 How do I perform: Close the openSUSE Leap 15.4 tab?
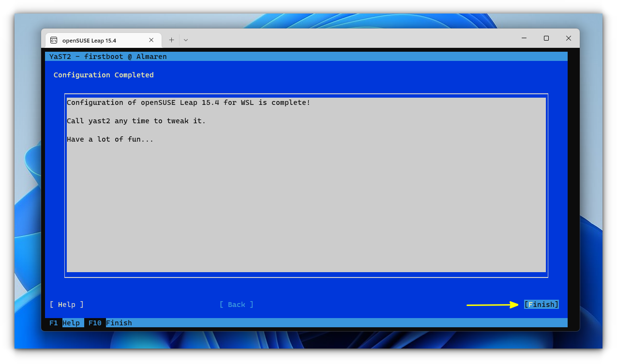click(151, 40)
